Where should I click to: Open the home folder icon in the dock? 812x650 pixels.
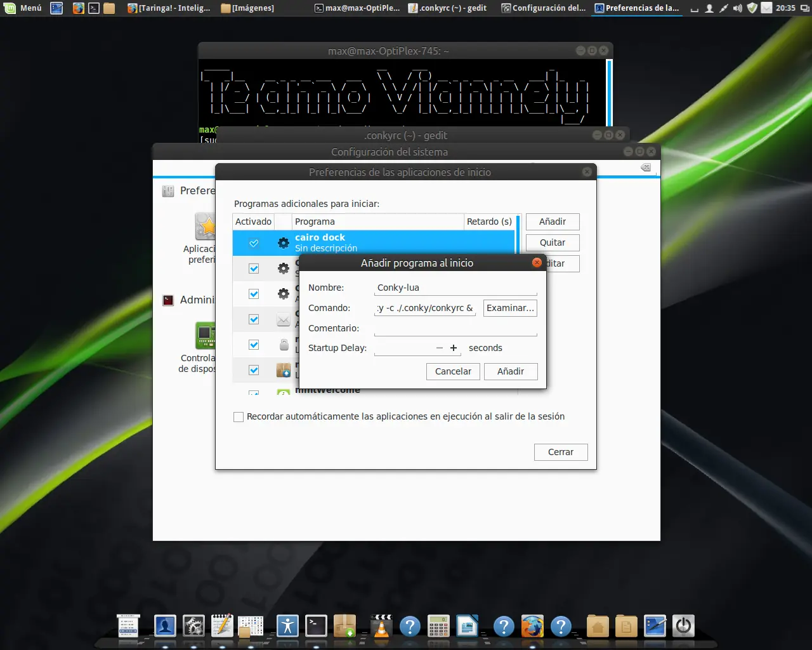[x=596, y=627]
